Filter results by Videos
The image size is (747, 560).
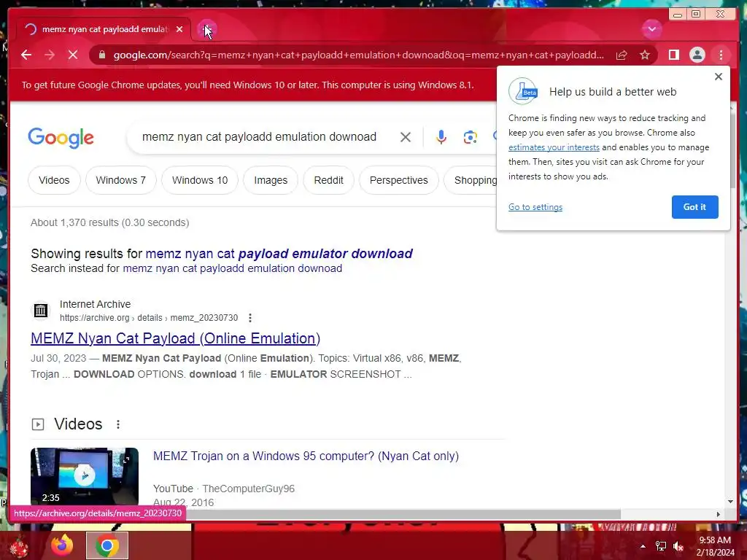click(54, 180)
